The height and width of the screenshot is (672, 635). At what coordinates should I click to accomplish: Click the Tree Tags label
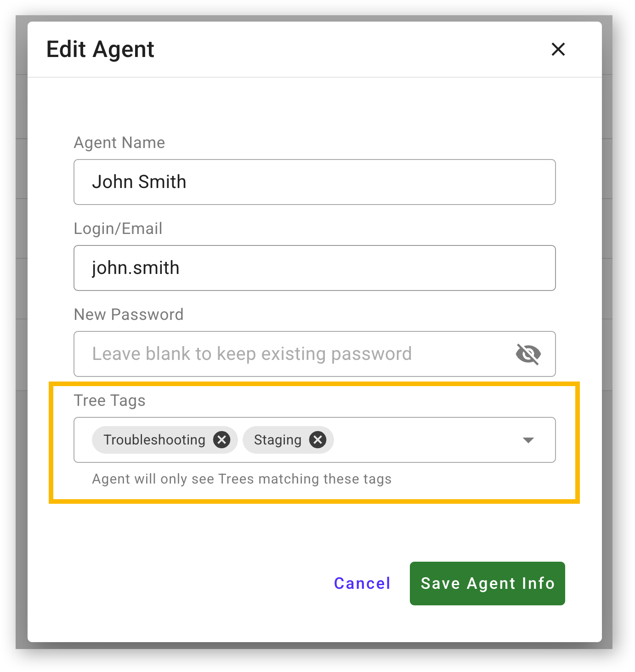pos(109,401)
